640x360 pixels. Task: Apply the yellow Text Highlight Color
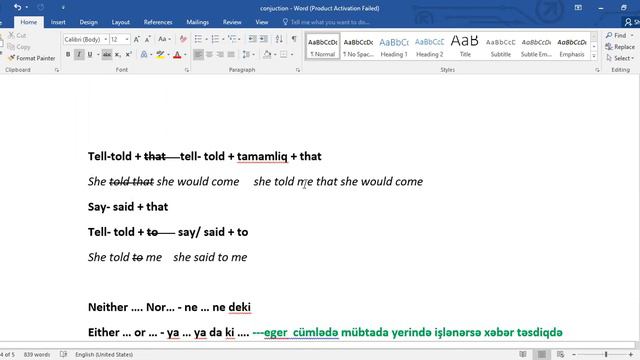160,54
